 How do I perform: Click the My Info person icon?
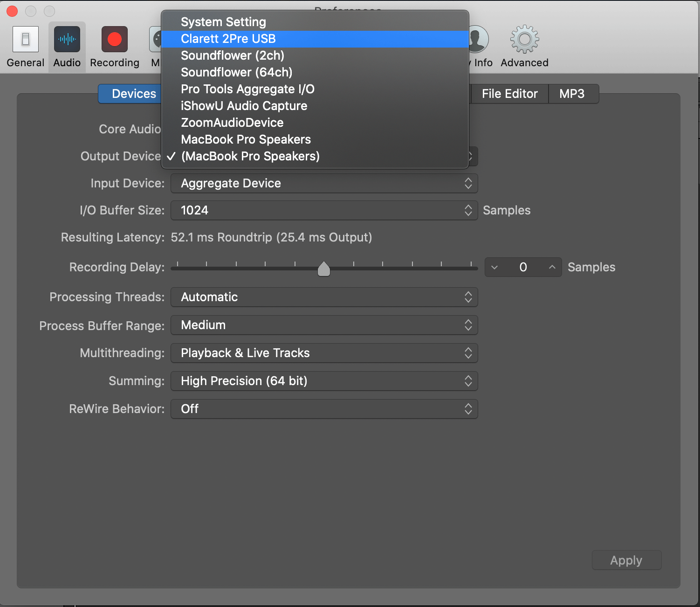tap(479, 40)
